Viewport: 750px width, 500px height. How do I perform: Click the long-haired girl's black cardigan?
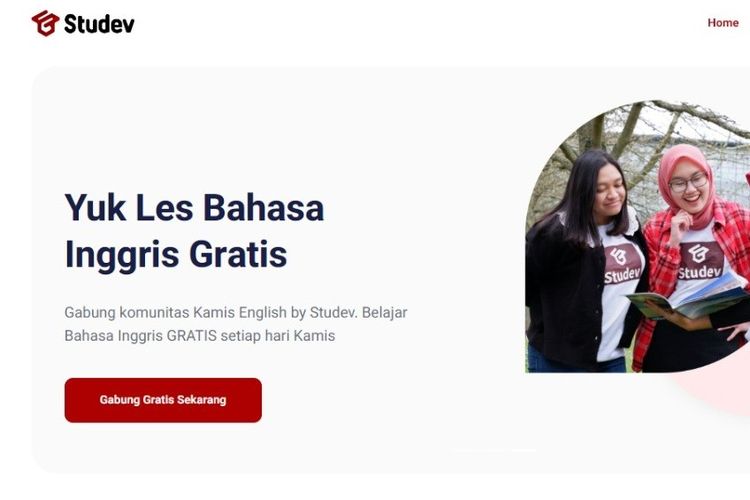point(564,297)
